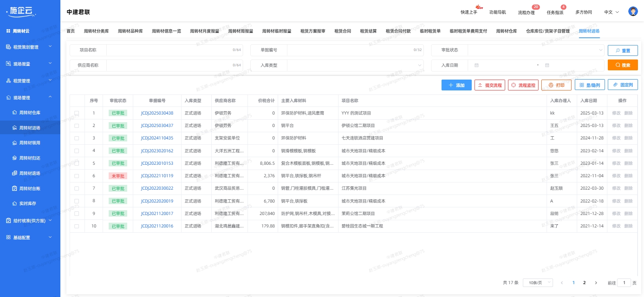The image size is (644, 297).
Task: Expand the 租赁管理 menu chevron
Action: [x=50, y=80]
